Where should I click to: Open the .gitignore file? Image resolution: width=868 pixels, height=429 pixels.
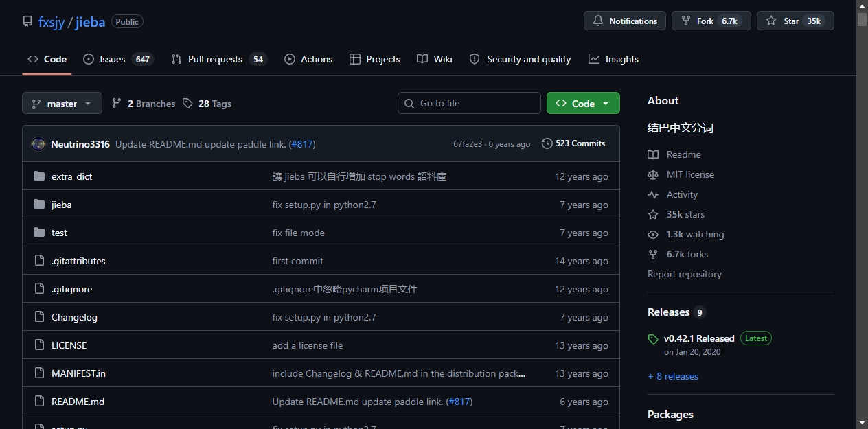(x=71, y=289)
